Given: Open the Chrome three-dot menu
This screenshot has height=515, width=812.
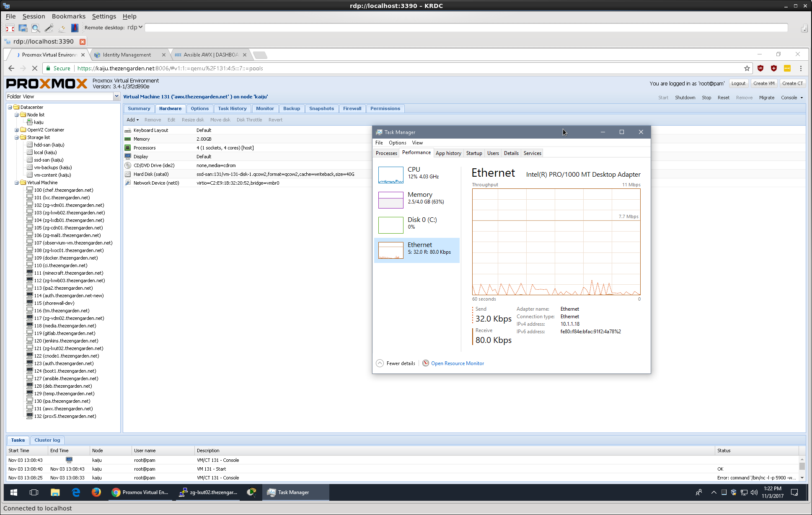Looking at the screenshot, I should [801, 68].
